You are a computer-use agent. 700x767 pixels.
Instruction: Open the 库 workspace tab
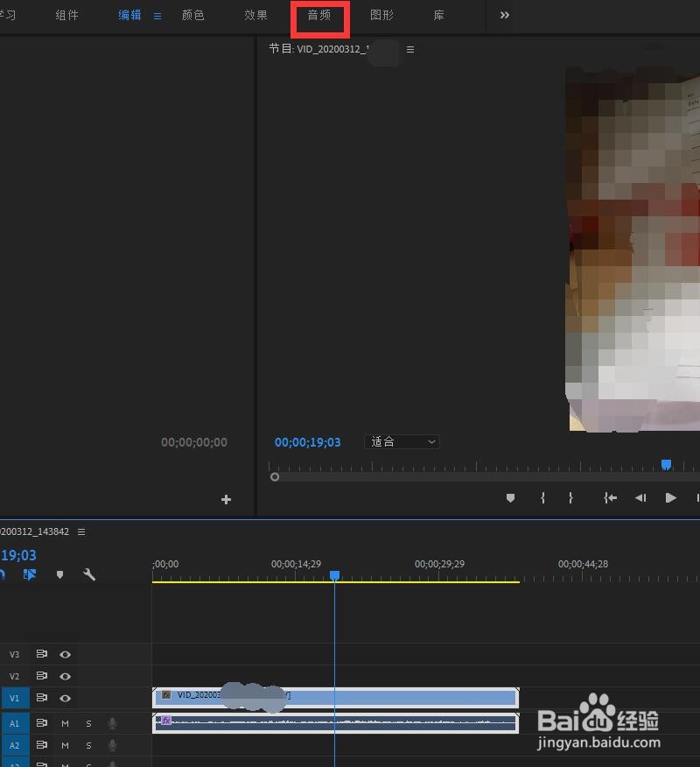click(439, 15)
